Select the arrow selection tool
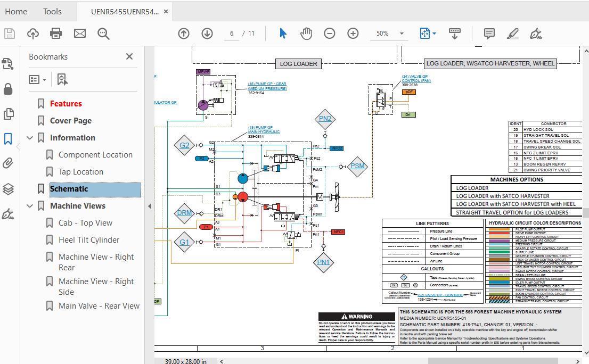 pos(283,34)
